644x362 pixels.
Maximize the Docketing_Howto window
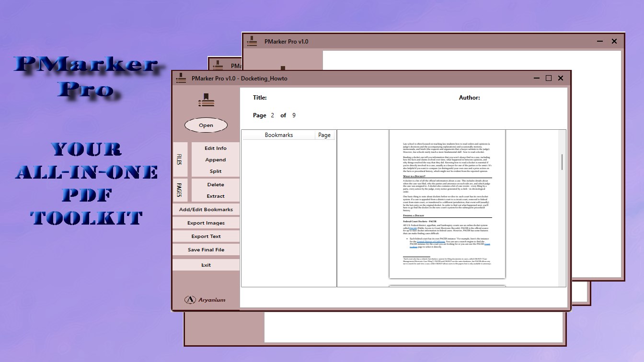[549, 78]
